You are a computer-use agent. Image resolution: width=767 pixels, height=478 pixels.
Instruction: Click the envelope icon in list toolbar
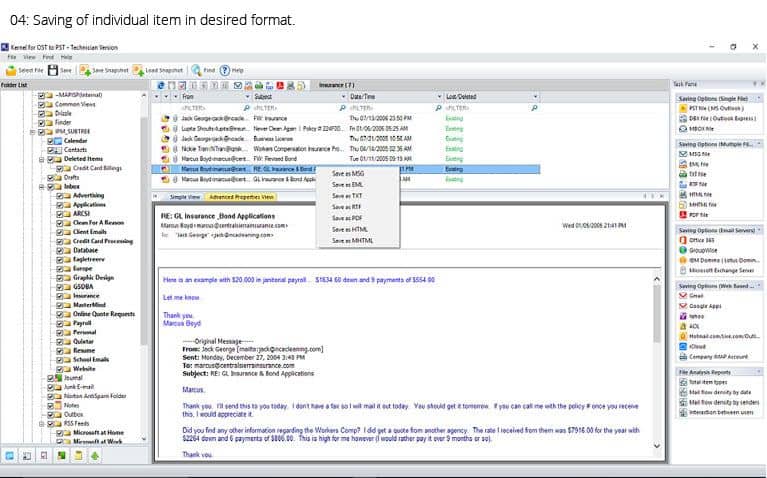(238, 86)
